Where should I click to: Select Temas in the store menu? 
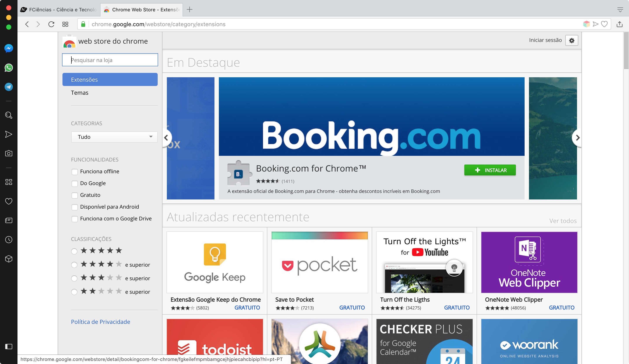[80, 93]
